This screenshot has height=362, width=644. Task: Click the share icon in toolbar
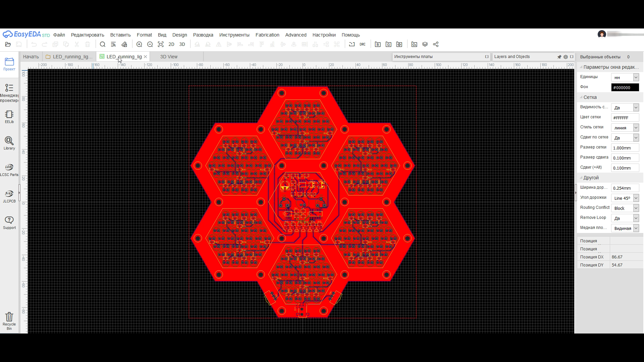(436, 44)
